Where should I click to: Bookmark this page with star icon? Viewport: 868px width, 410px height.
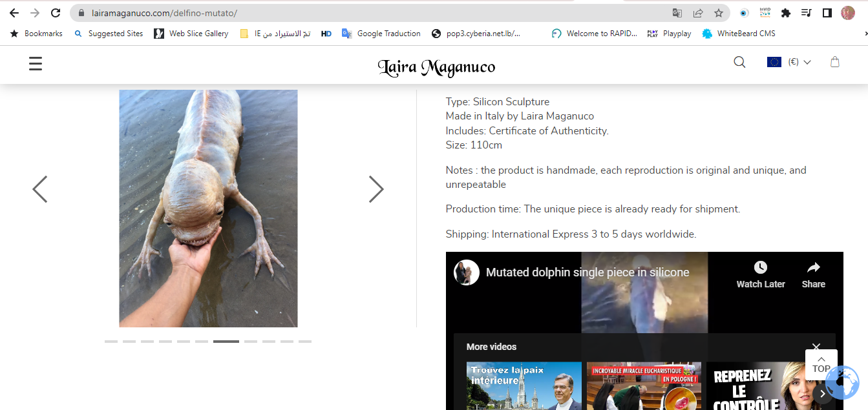(x=718, y=13)
